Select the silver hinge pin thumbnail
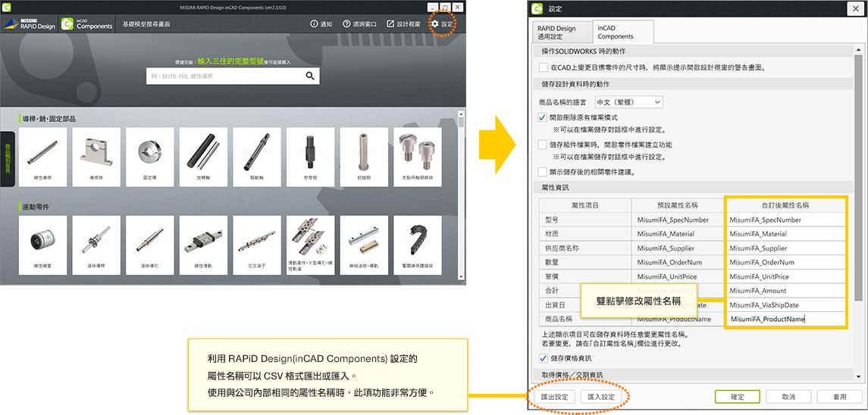 coord(364,158)
